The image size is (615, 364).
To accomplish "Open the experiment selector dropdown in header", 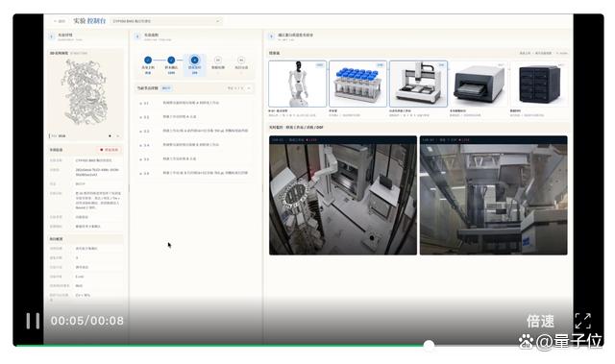I will (x=166, y=21).
